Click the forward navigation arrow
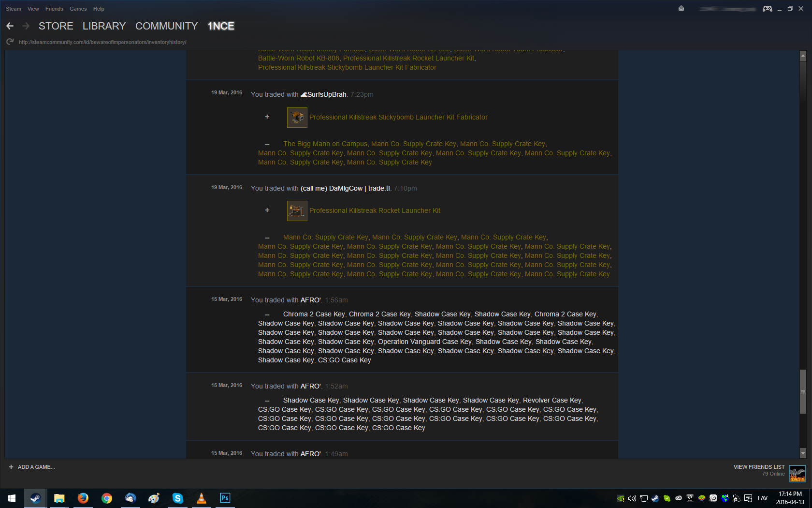The height and width of the screenshot is (508, 812). click(x=26, y=26)
